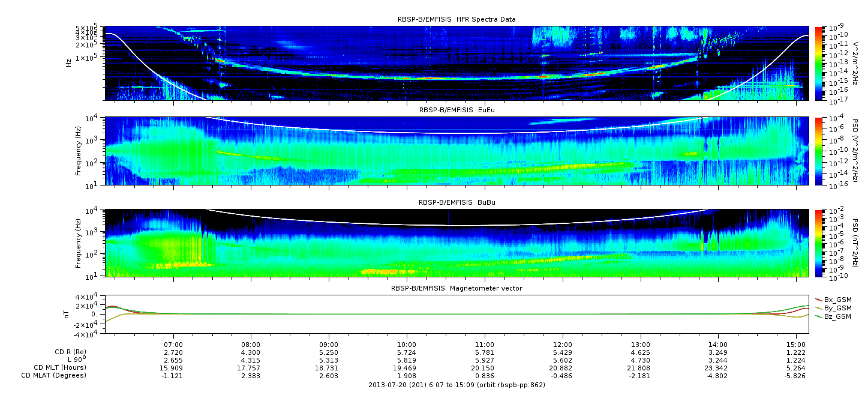Click the BuBu PSD color bar
This screenshot has width=868, height=395.
(819, 243)
